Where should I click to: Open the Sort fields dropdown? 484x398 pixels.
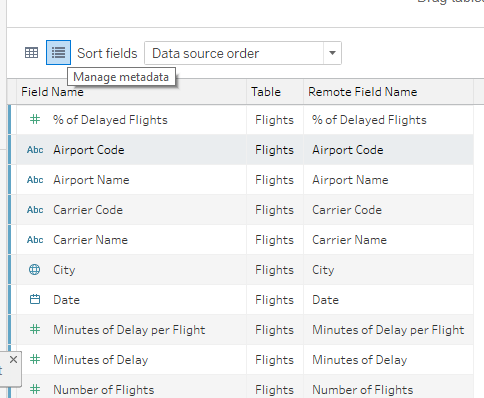coord(243,53)
